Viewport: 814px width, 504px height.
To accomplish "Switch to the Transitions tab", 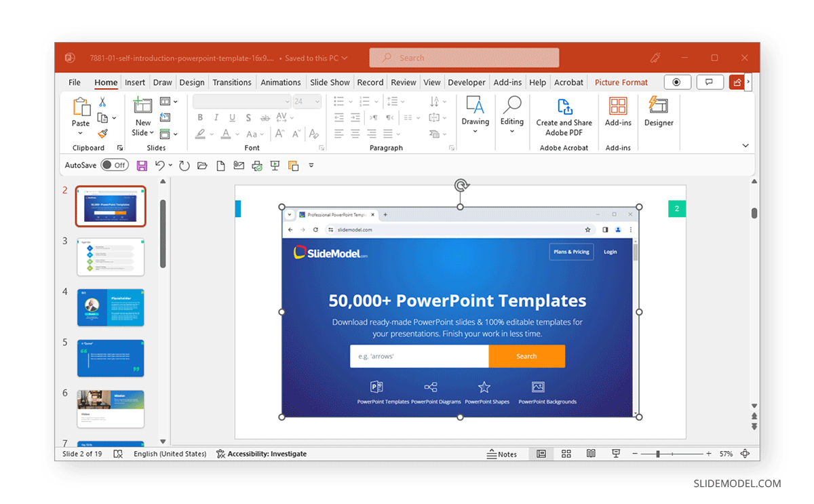I will (232, 82).
